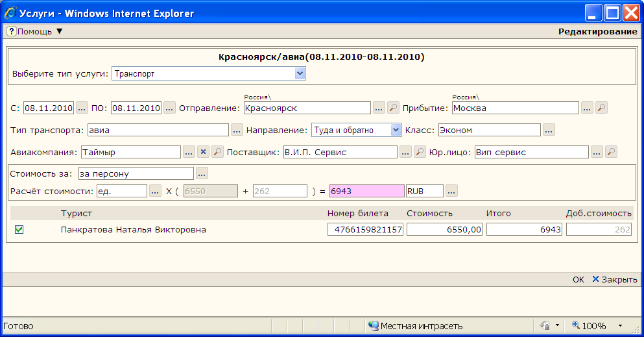Click the Поставщик field В.И.П. Сервис
644x337 pixels.
click(x=340, y=152)
